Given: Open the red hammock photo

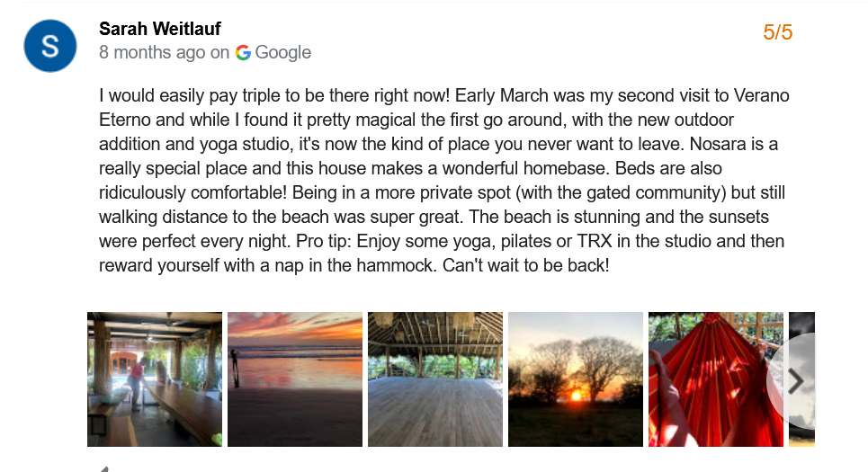Looking at the screenshot, I should pos(716,379).
